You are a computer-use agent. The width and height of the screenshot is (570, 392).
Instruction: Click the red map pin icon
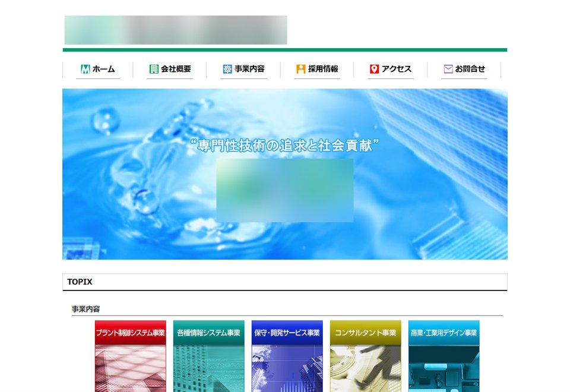[x=374, y=69]
